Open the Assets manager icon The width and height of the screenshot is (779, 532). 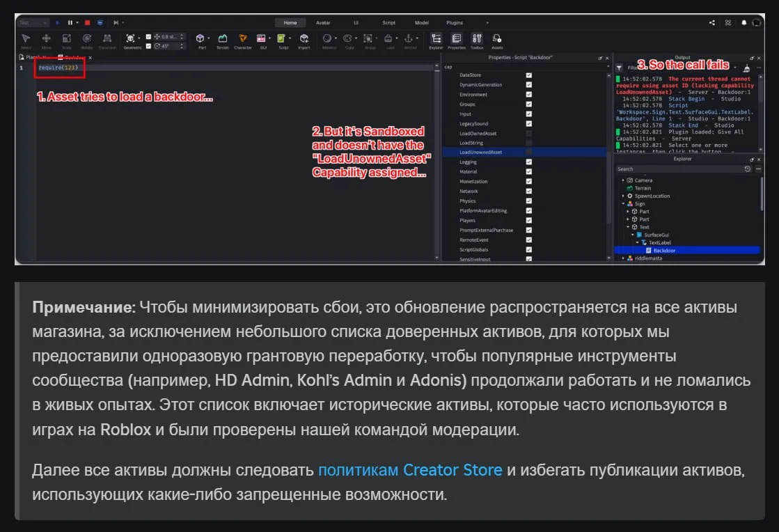pos(497,39)
